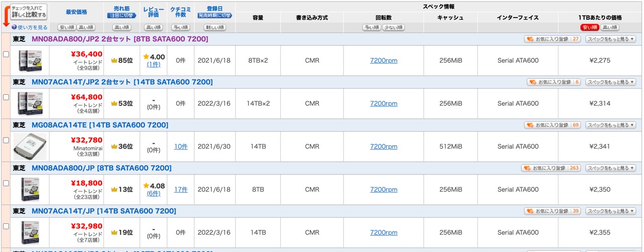Image resolution: width=644 pixels, height=252 pixels.
Task: Expand スペックをもっと見る for MN08ADA800/JP2
Action: [611, 39]
